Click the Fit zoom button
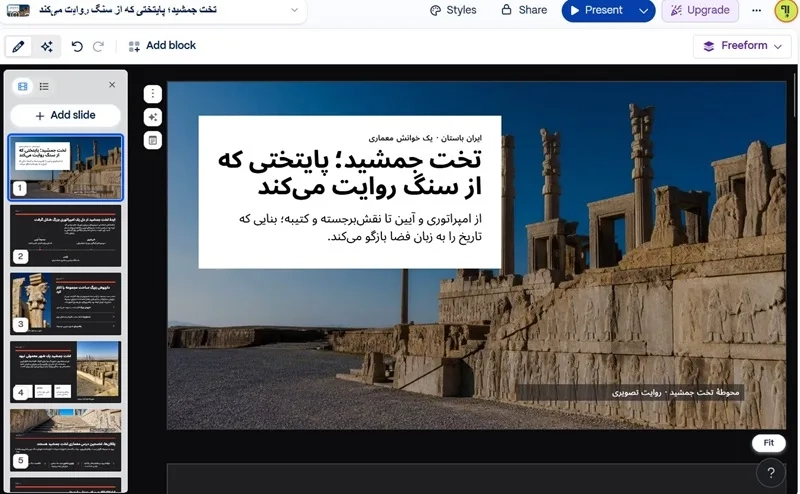Screen dimensions: 800x494 (768, 443)
